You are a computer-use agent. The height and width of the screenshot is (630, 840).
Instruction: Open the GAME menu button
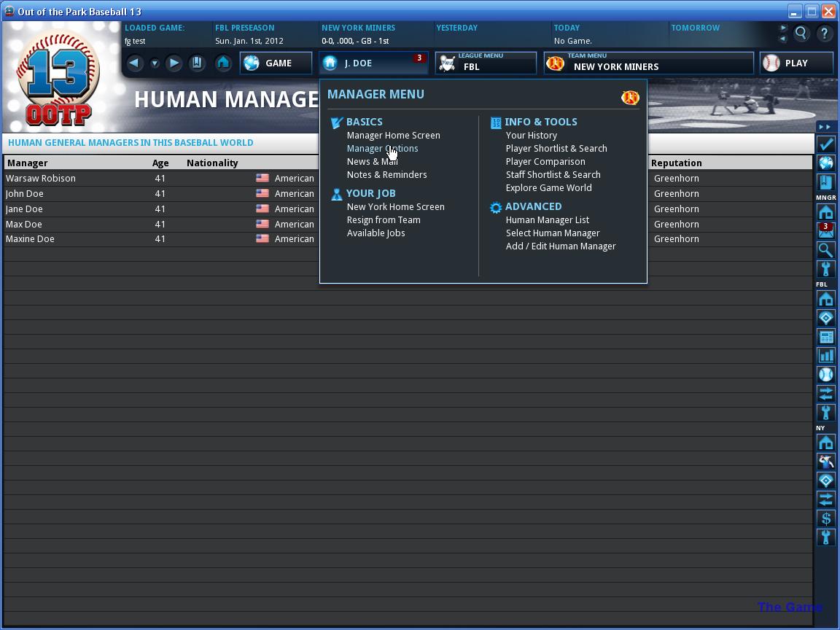tap(276, 63)
